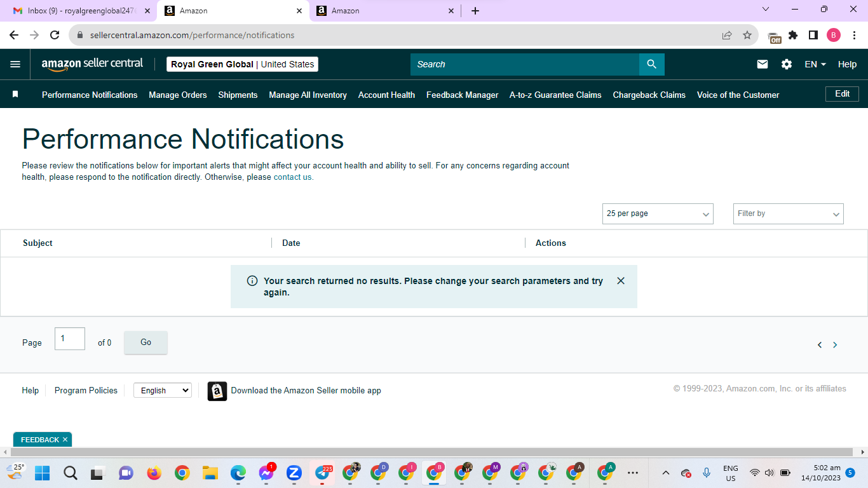Show hidden system tray icons
Viewport: 868px width, 488px height.
point(666,473)
